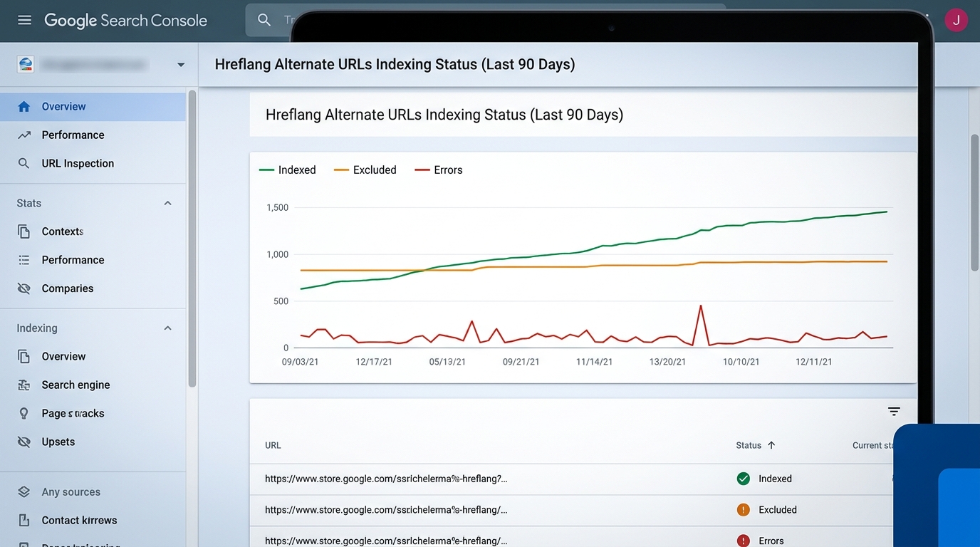
Task: Click the "1,000" value on the chart axis
Action: point(278,254)
